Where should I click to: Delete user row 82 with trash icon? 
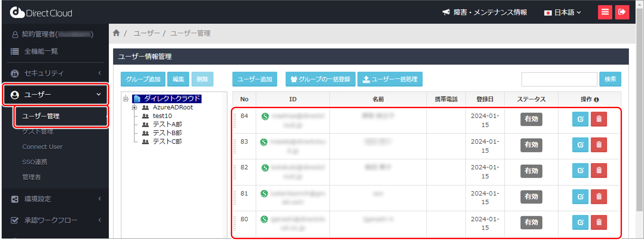[x=599, y=171]
